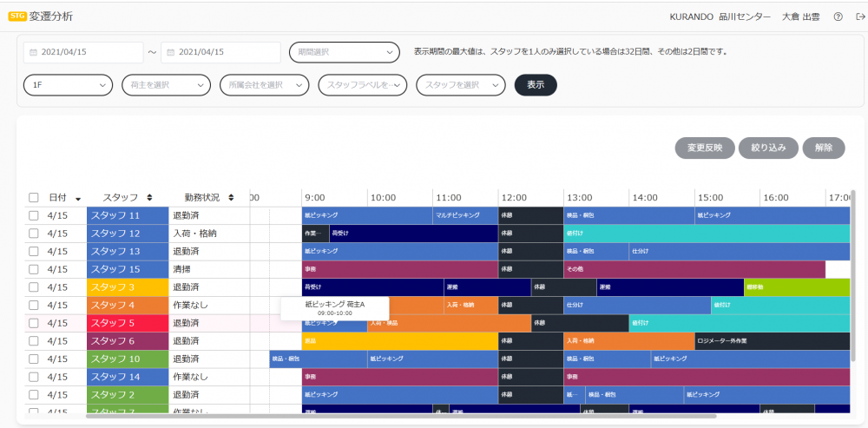Expand the 1F floor dropdown
868x428 pixels.
68,85
